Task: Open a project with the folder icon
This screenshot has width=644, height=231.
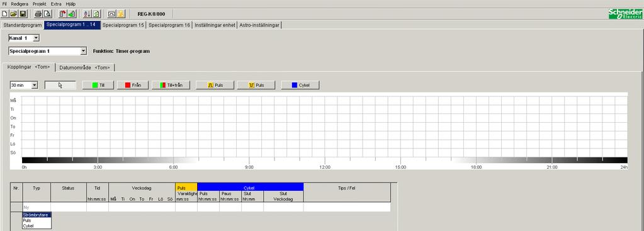Action: pyautogui.click(x=14, y=14)
